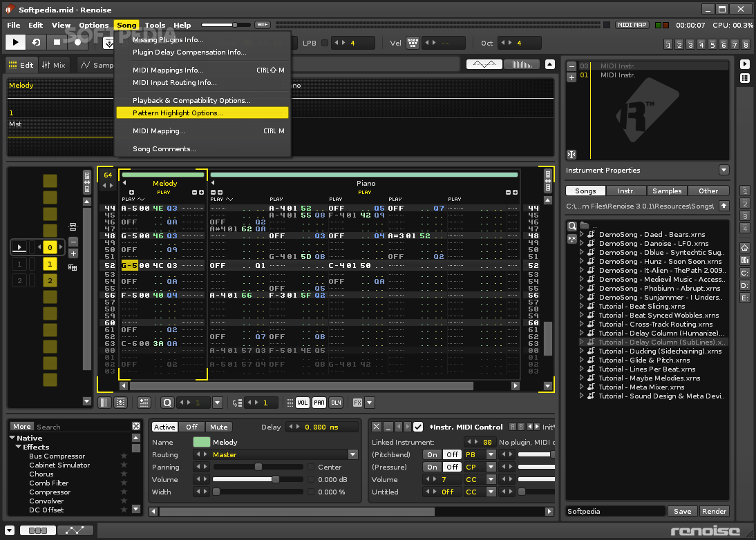This screenshot has width=756, height=540.
Task: Toggle the DLY column button
Action: click(336, 403)
